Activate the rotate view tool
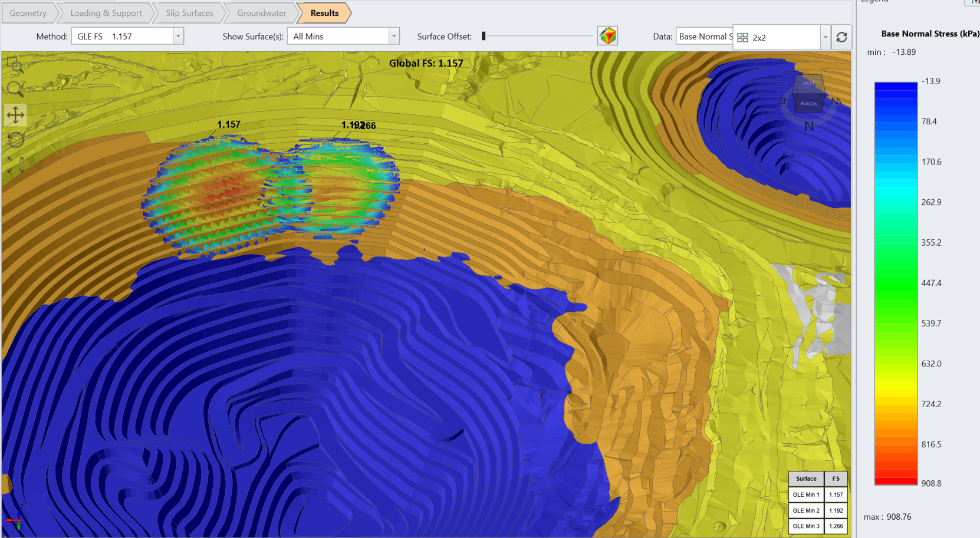The width and height of the screenshot is (980, 538). 15,140
